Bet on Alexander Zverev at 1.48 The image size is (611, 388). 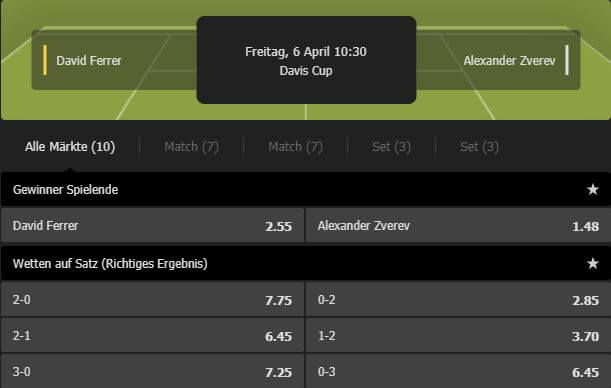(x=458, y=226)
